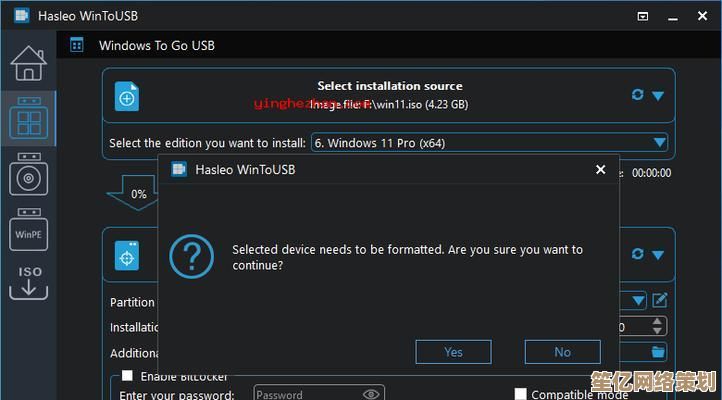This screenshot has height=400, width=722.
Task: Enable BitLocker checkbox
Action: click(128, 376)
